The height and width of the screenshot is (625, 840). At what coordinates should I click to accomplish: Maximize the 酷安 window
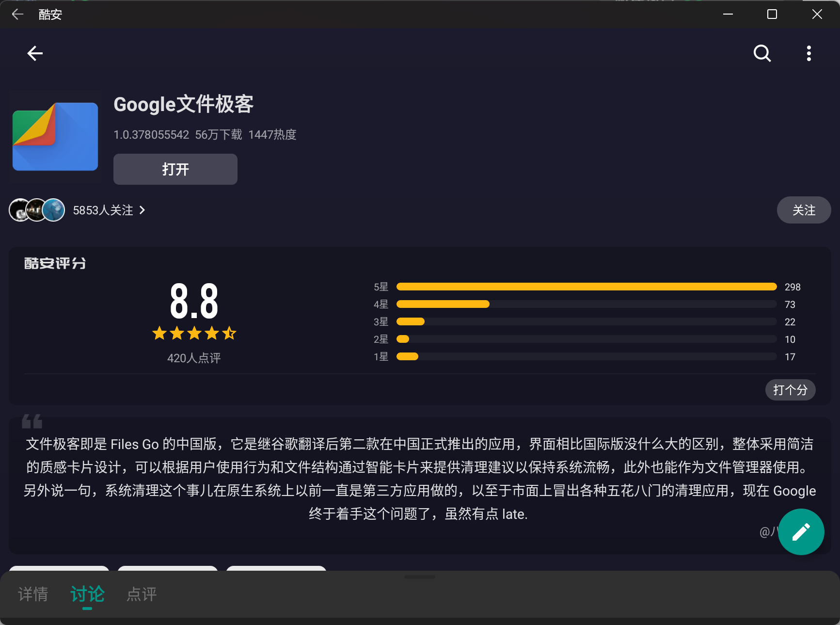[772, 15]
